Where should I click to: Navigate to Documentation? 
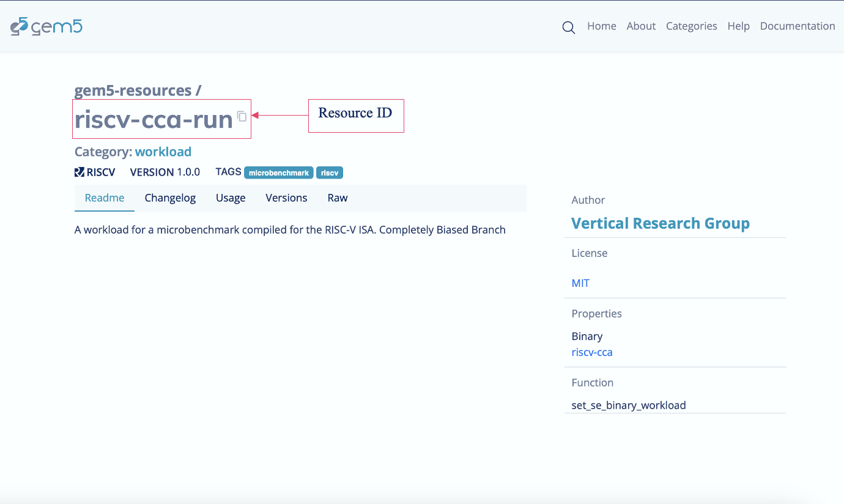797,26
